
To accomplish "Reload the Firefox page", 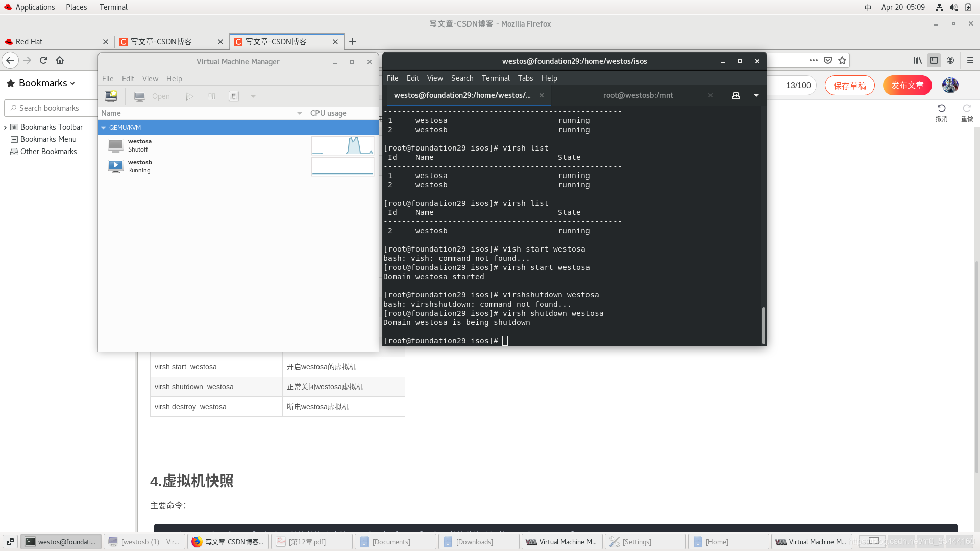I will (x=43, y=60).
